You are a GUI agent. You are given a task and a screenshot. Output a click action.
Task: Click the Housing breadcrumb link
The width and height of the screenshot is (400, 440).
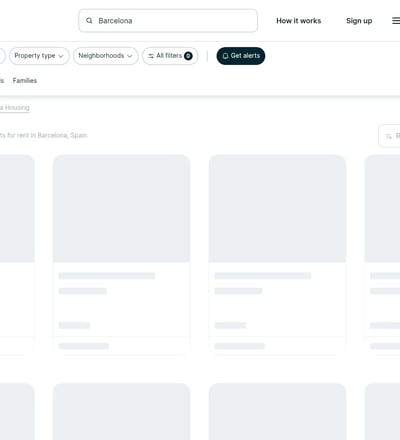coord(15,108)
